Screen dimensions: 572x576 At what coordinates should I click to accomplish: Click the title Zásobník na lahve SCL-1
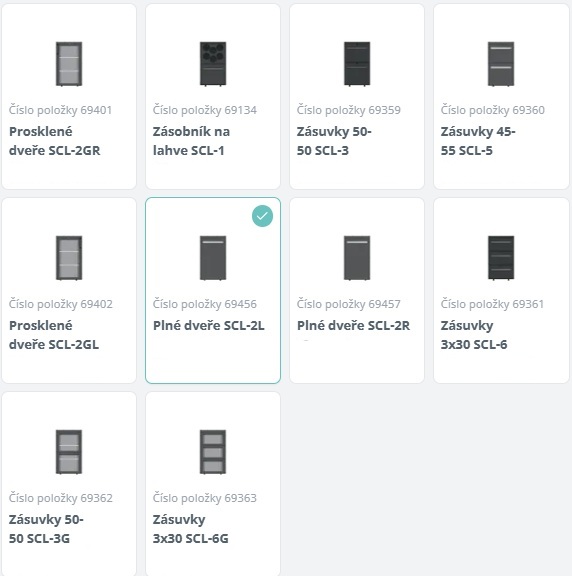point(191,141)
